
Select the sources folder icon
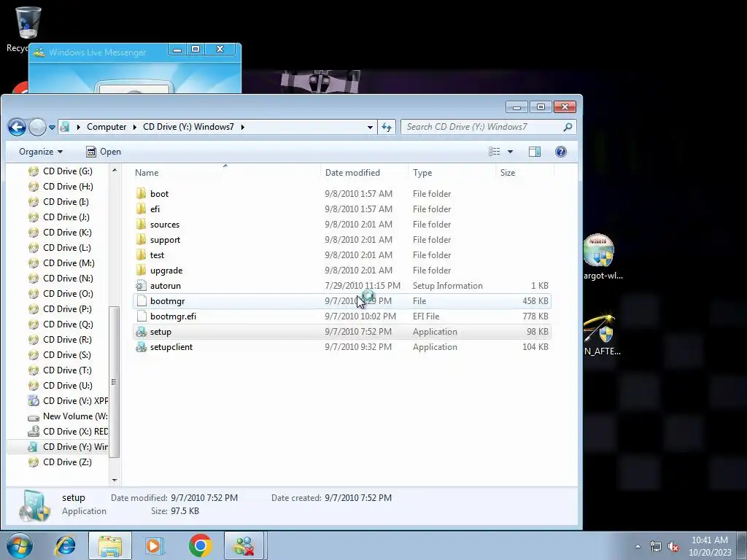141,225
